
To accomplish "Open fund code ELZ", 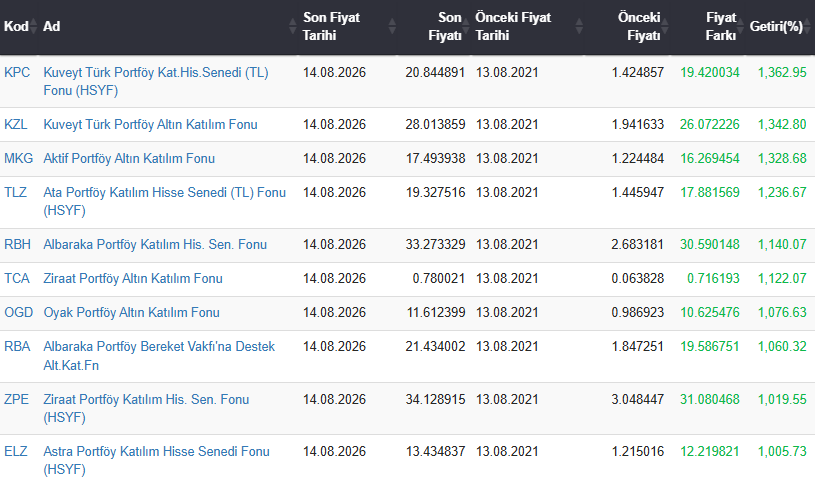I will point(16,451).
